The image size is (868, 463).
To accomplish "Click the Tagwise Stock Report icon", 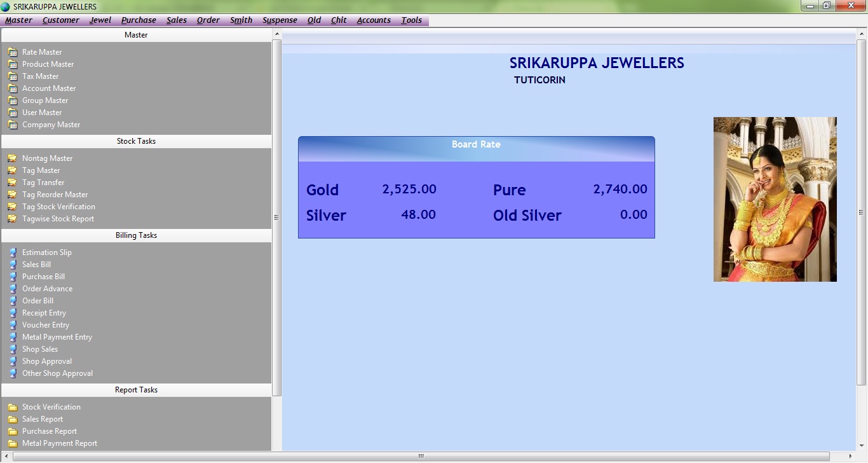I will (x=13, y=219).
